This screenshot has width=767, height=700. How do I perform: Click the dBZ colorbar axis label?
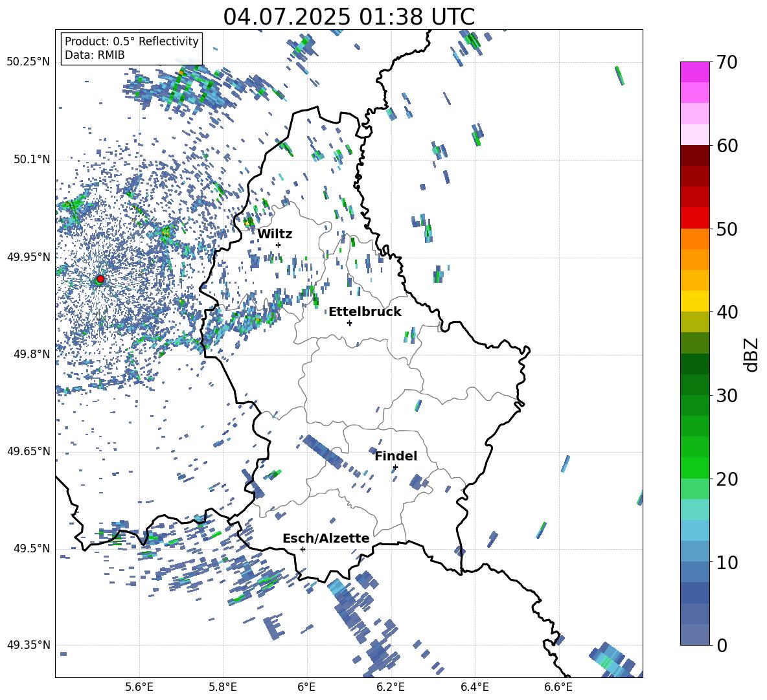pyautogui.click(x=752, y=354)
